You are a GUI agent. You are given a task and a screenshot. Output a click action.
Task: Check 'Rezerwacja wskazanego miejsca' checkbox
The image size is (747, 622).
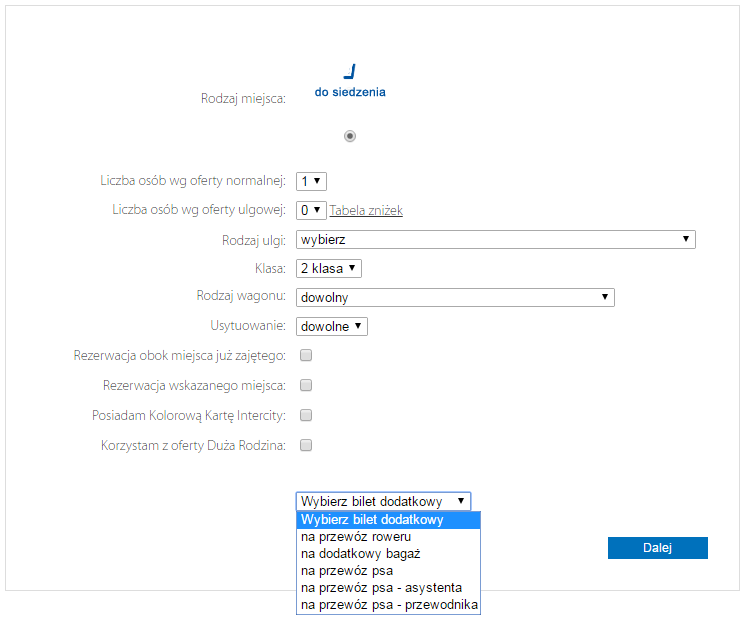coord(306,385)
